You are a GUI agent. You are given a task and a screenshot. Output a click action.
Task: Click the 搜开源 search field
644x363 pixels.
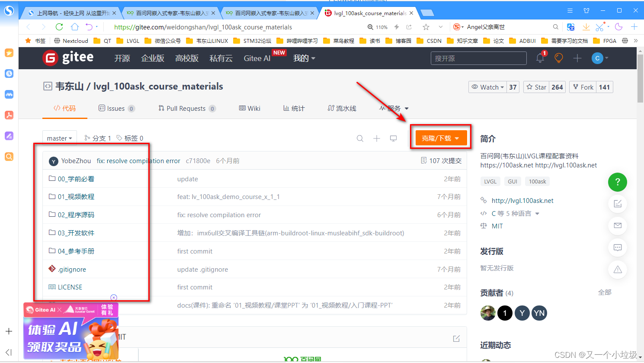click(478, 58)
